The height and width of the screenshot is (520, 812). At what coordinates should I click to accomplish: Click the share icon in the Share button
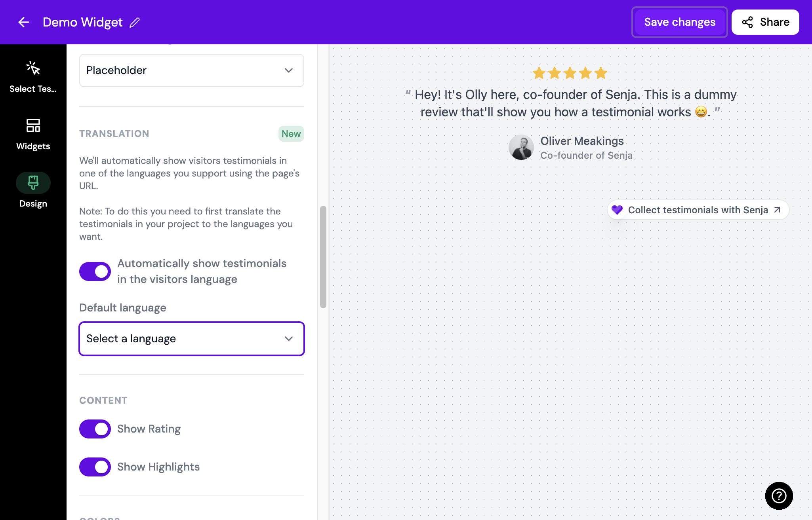(x=747, y=22)
